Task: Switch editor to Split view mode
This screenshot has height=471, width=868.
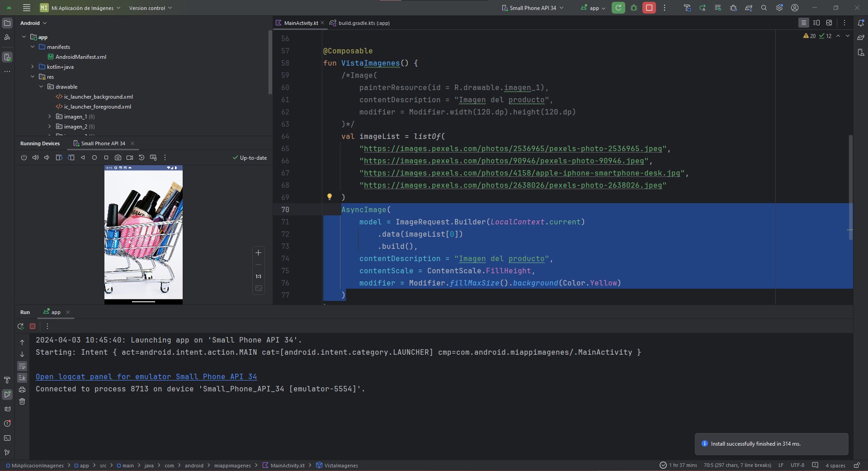Action: pyautogui.click(x=816, y=23)
